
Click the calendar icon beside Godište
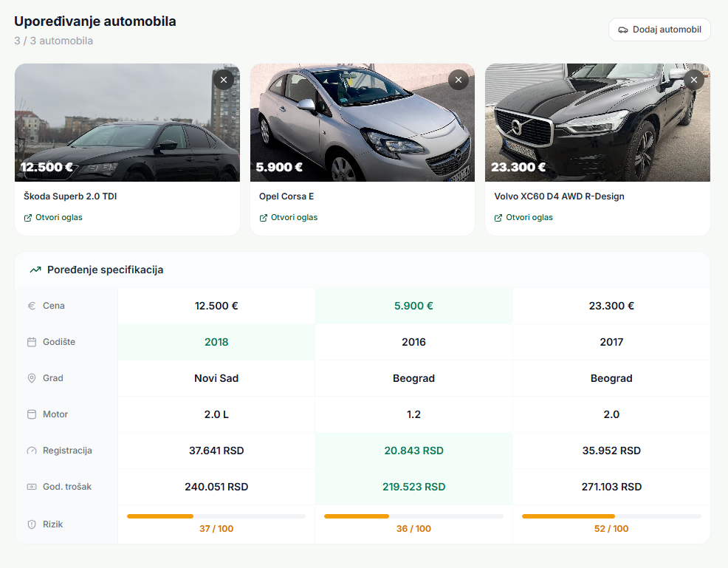[32, 342]
